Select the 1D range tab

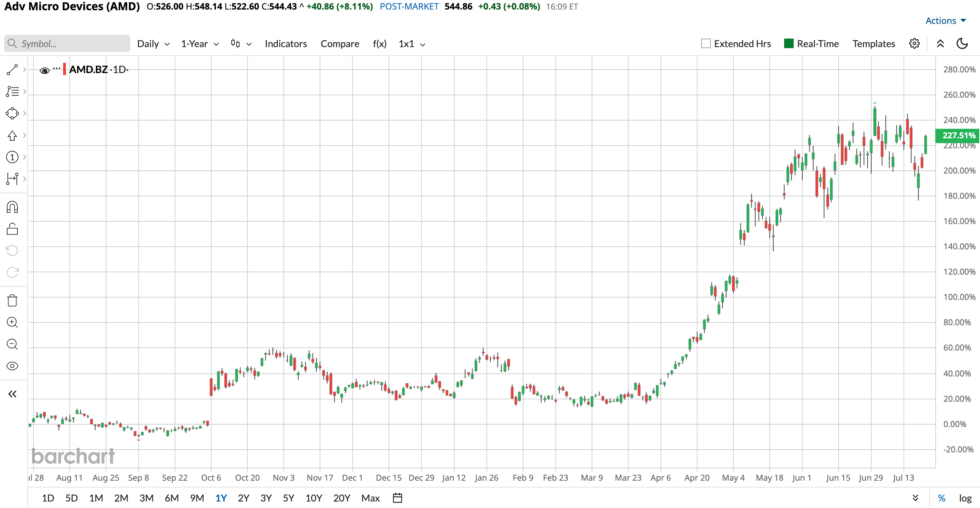[x=48, y=498]
